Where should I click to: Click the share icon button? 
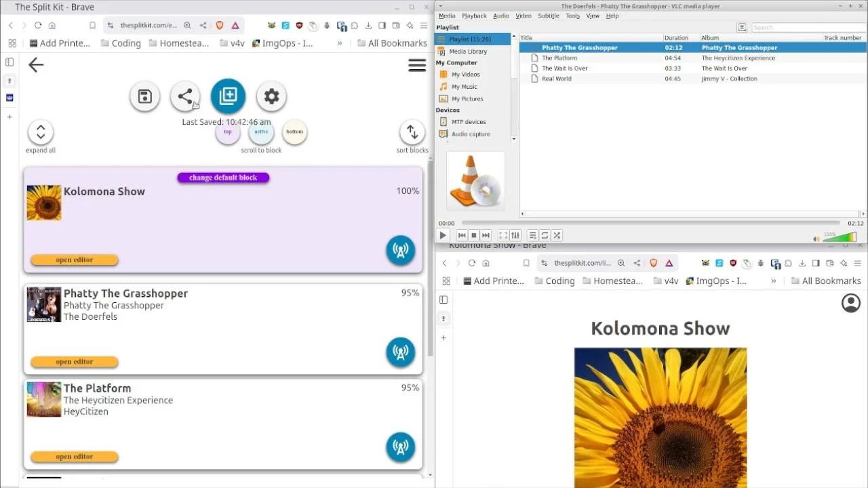184,96
